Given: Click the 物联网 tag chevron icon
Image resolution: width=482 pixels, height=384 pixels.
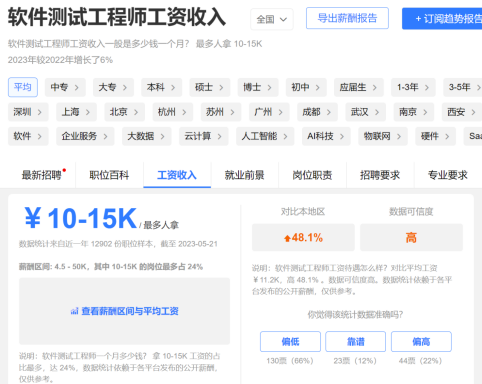Looking at the screenshot, I should (x=399, y=136).
